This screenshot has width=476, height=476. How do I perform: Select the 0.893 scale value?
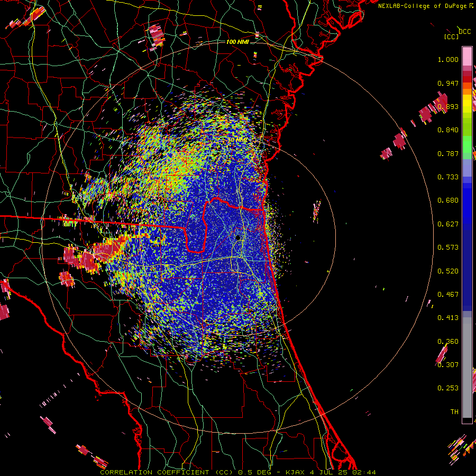(448, 106)
